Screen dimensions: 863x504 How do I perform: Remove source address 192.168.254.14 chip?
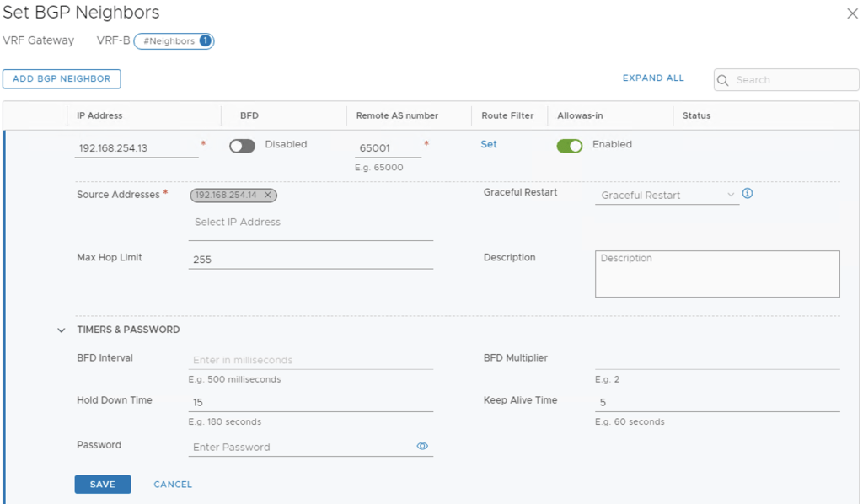pos(268,195)
